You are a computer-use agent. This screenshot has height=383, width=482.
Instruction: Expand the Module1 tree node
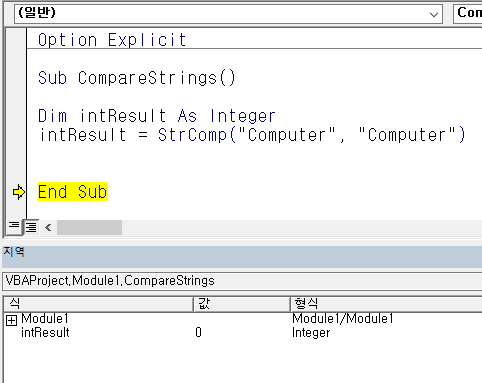11,320
